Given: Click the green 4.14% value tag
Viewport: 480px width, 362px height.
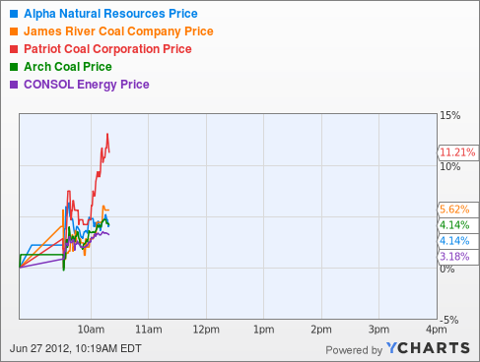Looking at the screenshot, I should (458, 225).
